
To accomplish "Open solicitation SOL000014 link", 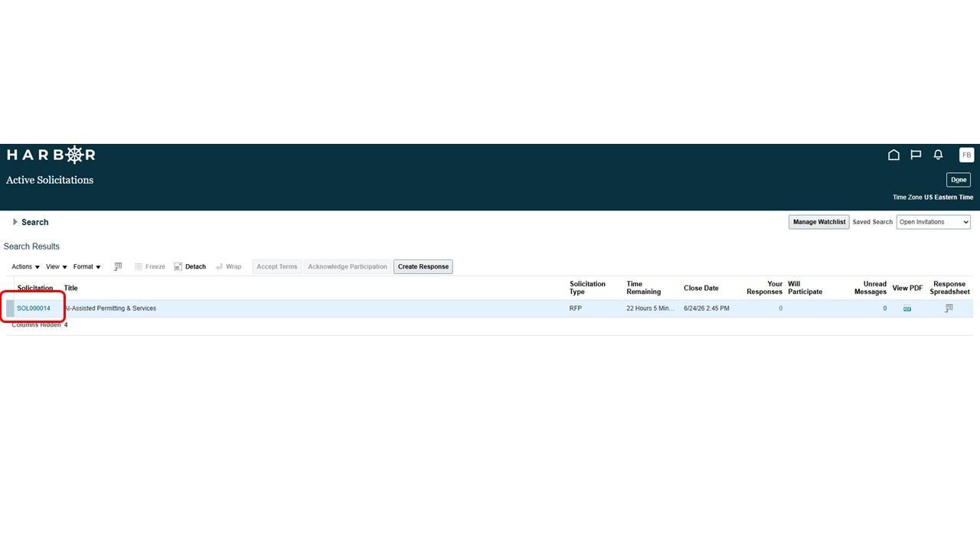I will (34, 308).
